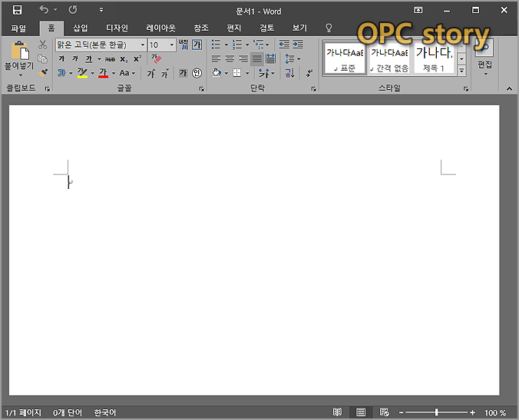The width and height of the screenshot is (519, 420).
Task: Distribute text evenly
Action: (270, 59)
